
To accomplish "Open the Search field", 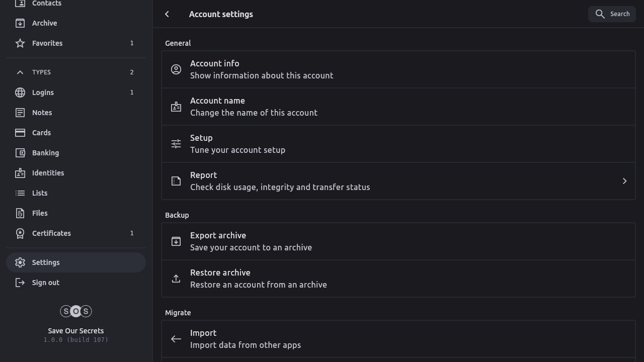I will 612,14.
